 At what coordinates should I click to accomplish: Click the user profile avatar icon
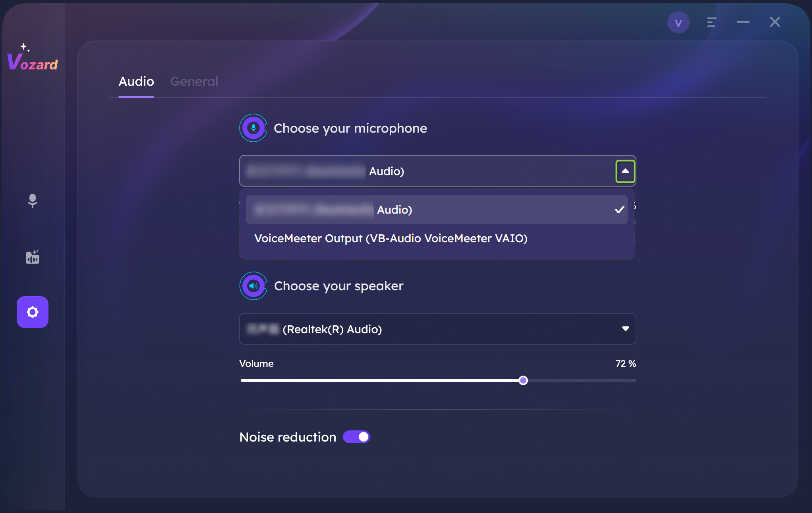coord(679,23)
